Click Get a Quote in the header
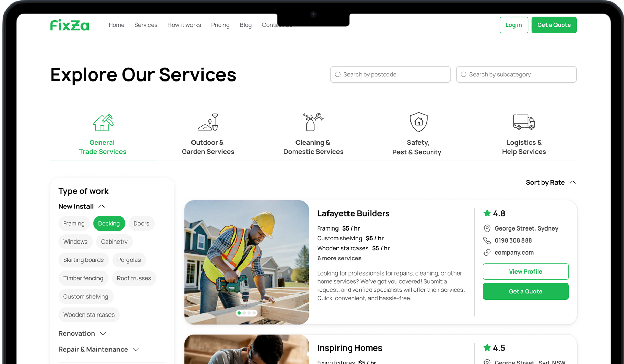The width and height of the screenshot is (624, 364). click(554, 25)
